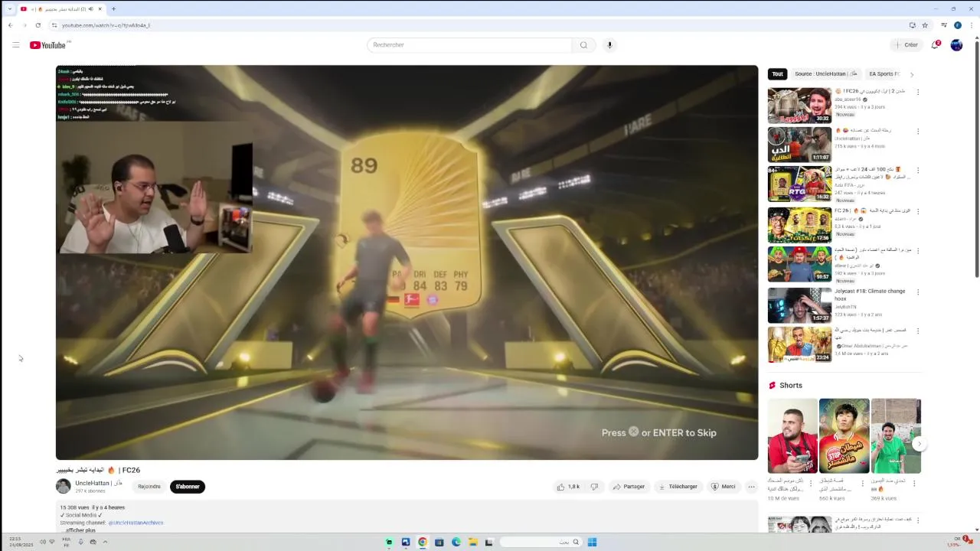Open the UncleHattan channel avatar

63,486
